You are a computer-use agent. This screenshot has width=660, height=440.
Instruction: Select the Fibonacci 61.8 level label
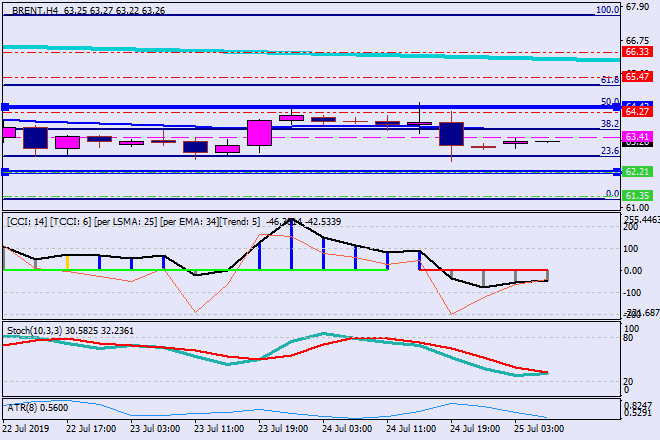pyautogui.click(x=608, y=80)
